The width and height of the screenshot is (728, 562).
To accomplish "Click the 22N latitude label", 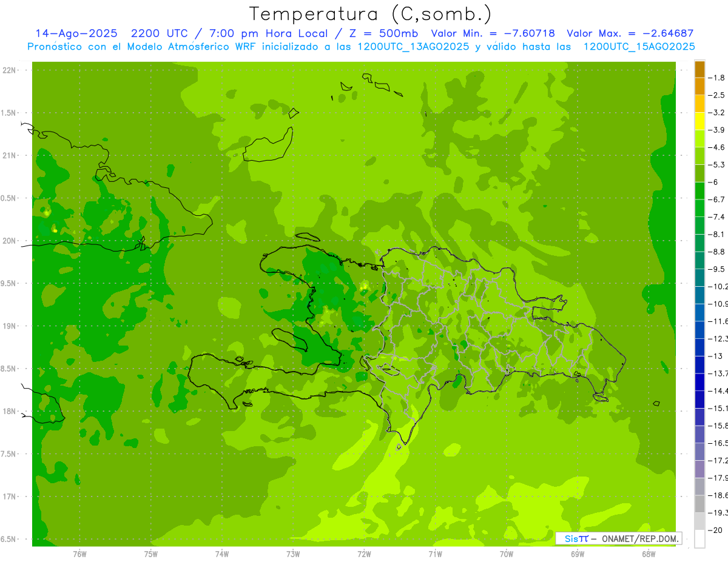I will (x=9, y=70).
